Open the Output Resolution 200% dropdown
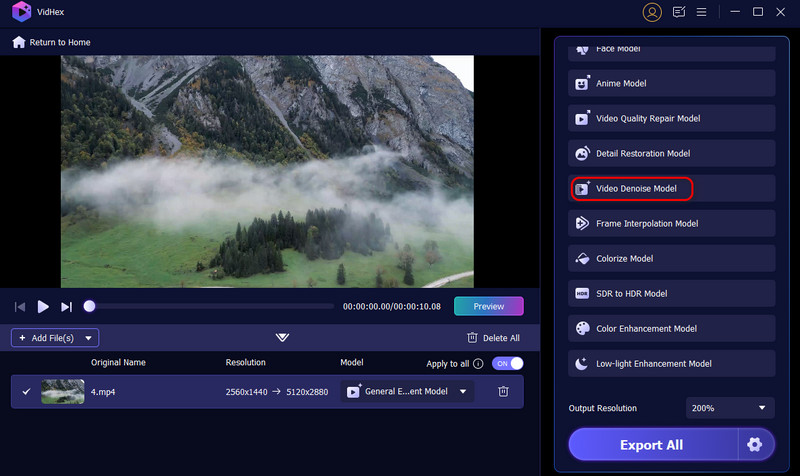 730,408
